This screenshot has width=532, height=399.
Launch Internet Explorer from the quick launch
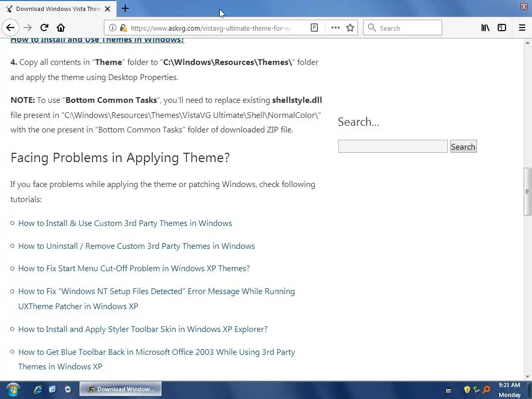click(37, 390)
